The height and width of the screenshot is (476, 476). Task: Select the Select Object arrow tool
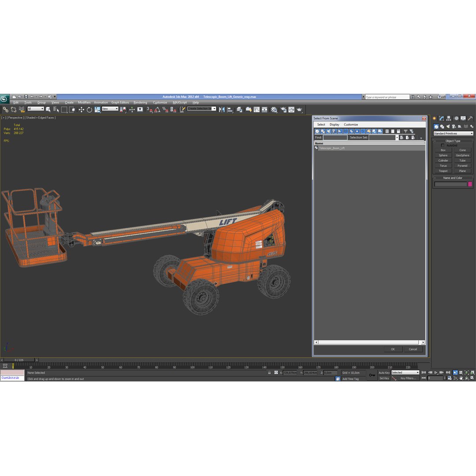pyautogui.click(x=48, y=110)
